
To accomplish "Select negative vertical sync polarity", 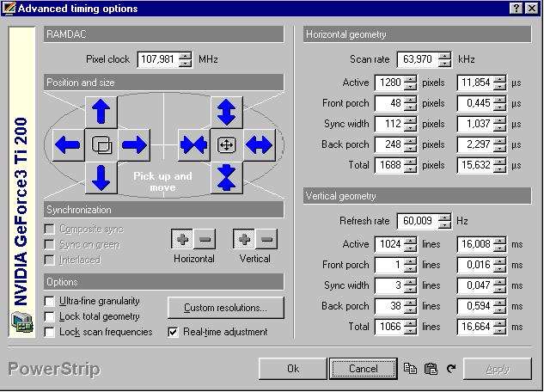I will [267, 240].
